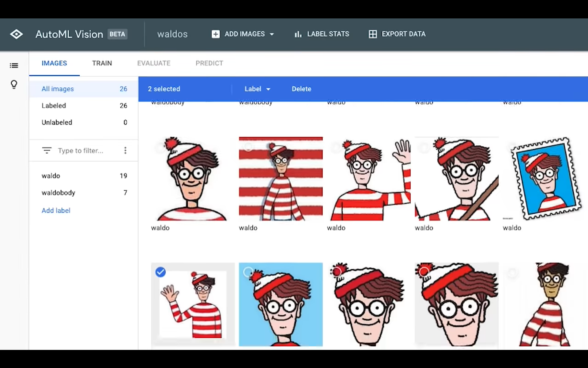Screen dimensions: 588x368
Task: Open the Predict tab
Action: point(209,63)
